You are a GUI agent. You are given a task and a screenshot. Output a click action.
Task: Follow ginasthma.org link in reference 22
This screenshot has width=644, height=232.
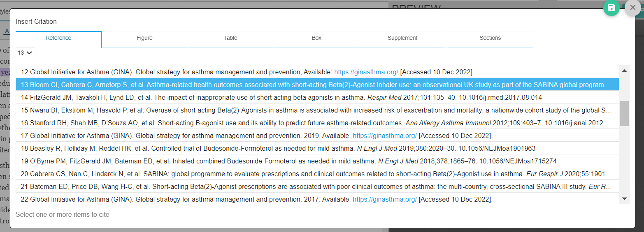pyautogui.click(x=385, y=199)
